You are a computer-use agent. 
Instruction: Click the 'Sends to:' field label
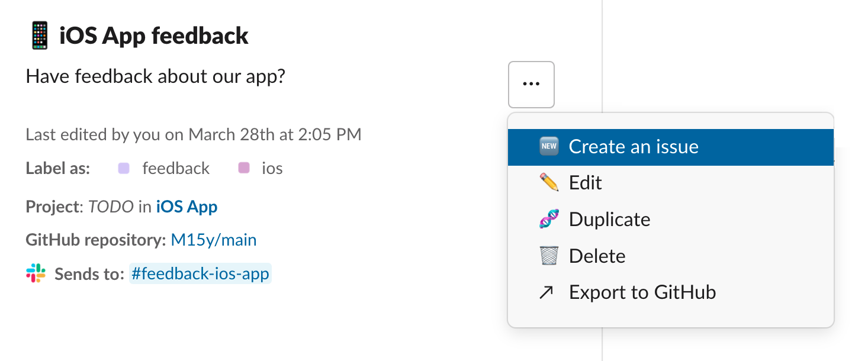click(89, 274)
